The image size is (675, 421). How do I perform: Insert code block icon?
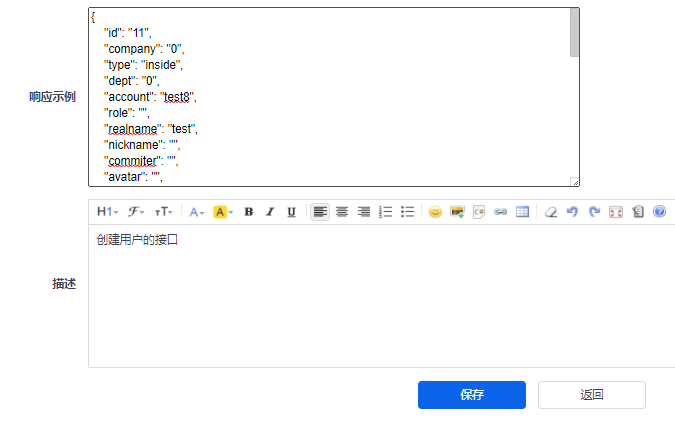pyautogui.click(x=479, y=212)
